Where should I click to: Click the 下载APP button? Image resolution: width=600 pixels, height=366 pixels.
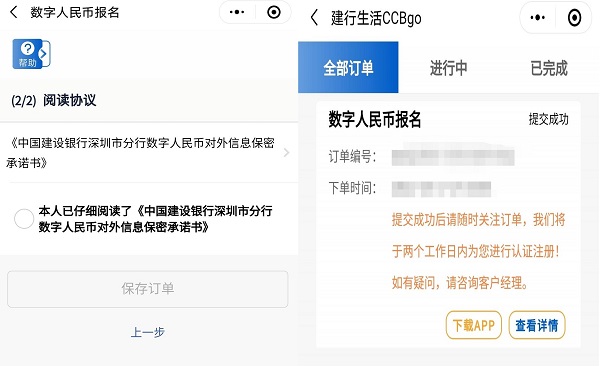(x=474, y=325)
